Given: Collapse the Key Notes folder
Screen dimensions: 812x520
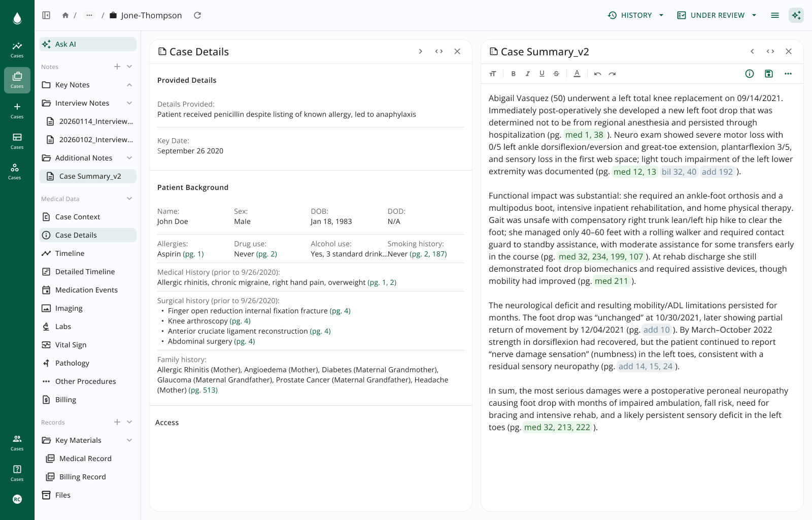Looking at the screenshot, I should tap(129, 84).
